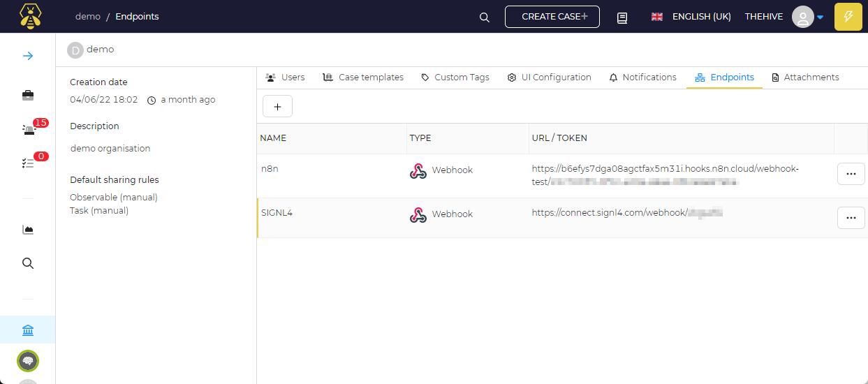Click yellow lightning bolt button
868x384 pixels.
[x=848, y=17]
